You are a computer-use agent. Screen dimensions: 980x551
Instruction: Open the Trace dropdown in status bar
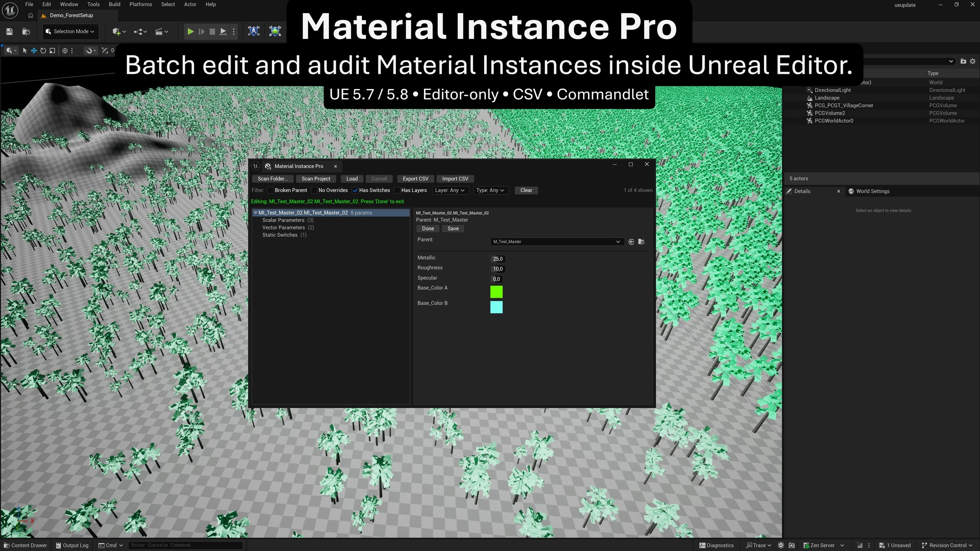pos(759,545)
